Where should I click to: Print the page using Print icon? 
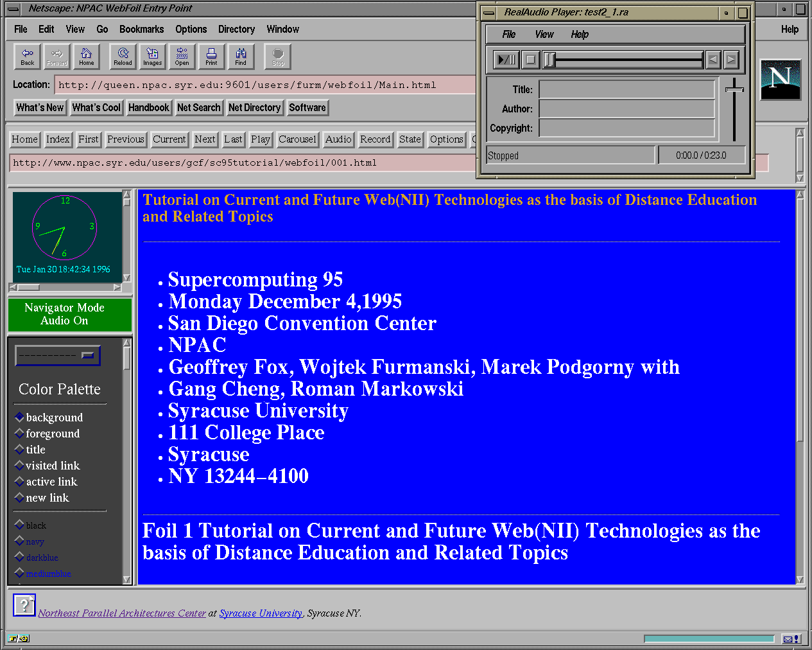pyautogui.click(x=211, y=57)
